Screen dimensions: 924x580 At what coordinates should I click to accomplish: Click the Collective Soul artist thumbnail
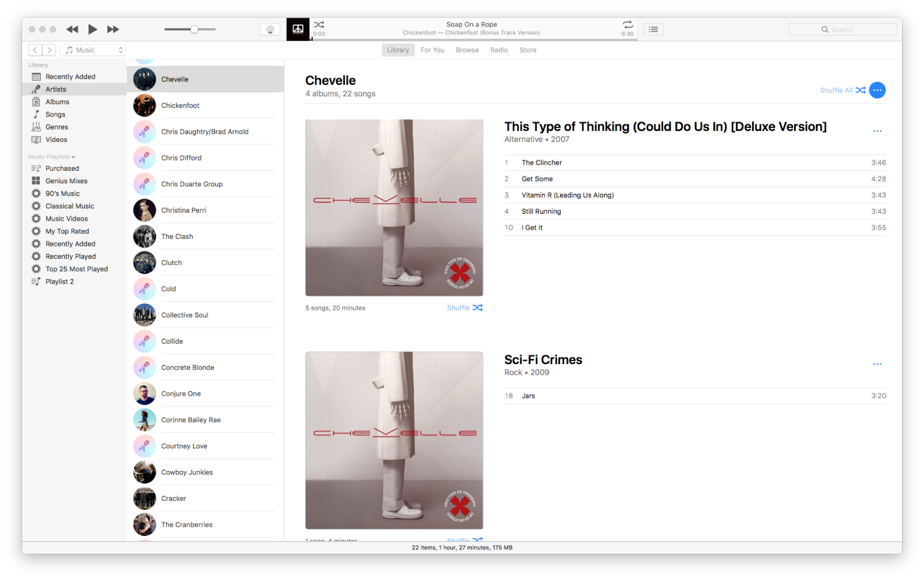click(144, 315)
